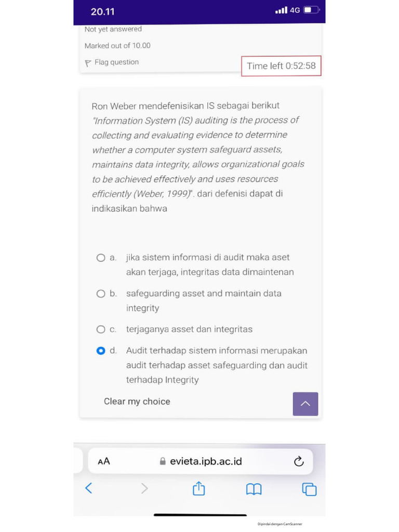The height and width of the screenshot is (532, 399).
Task: Tap the home indicator bar
Action: (200, 515)
